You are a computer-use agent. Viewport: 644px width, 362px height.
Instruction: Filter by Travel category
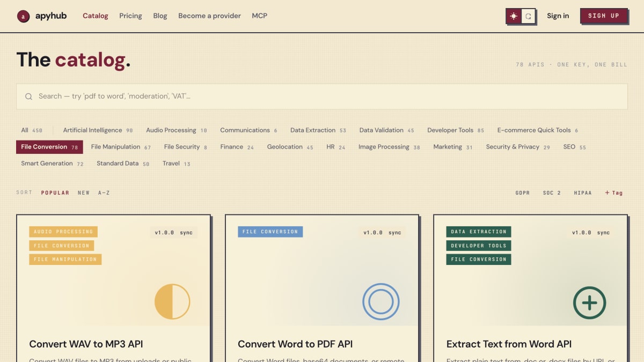(x=176, y=164)
